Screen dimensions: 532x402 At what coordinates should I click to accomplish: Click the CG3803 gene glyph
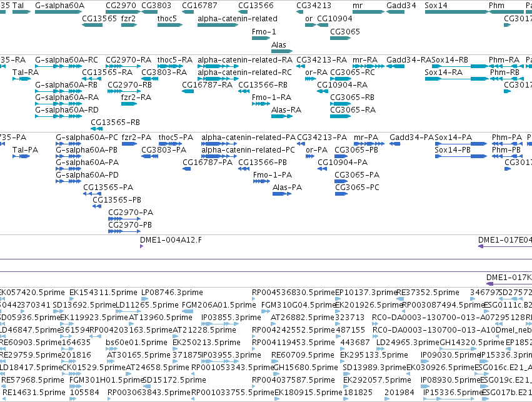click(x=149, y=12)
